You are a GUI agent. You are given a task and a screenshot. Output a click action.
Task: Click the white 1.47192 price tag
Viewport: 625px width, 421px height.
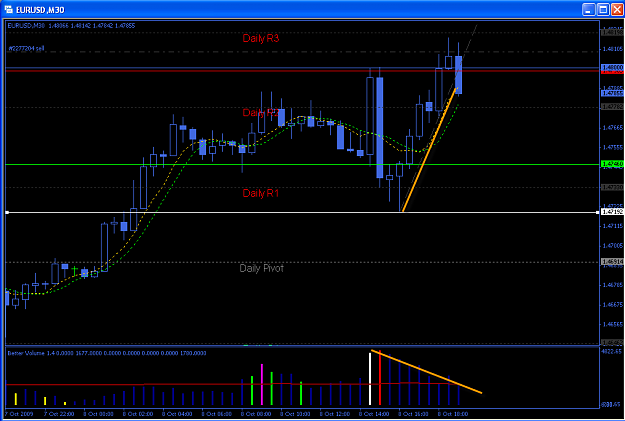pos(612,212)
